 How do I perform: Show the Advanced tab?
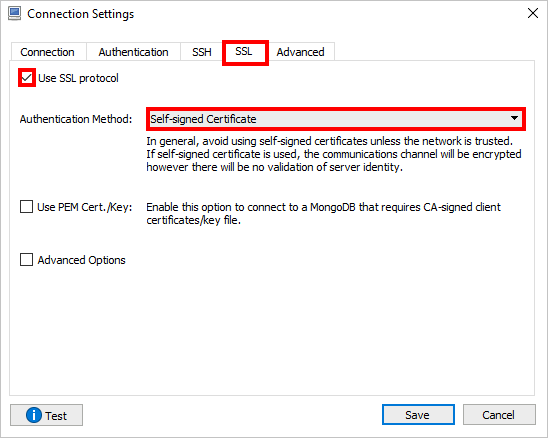(x=301, y=52)
